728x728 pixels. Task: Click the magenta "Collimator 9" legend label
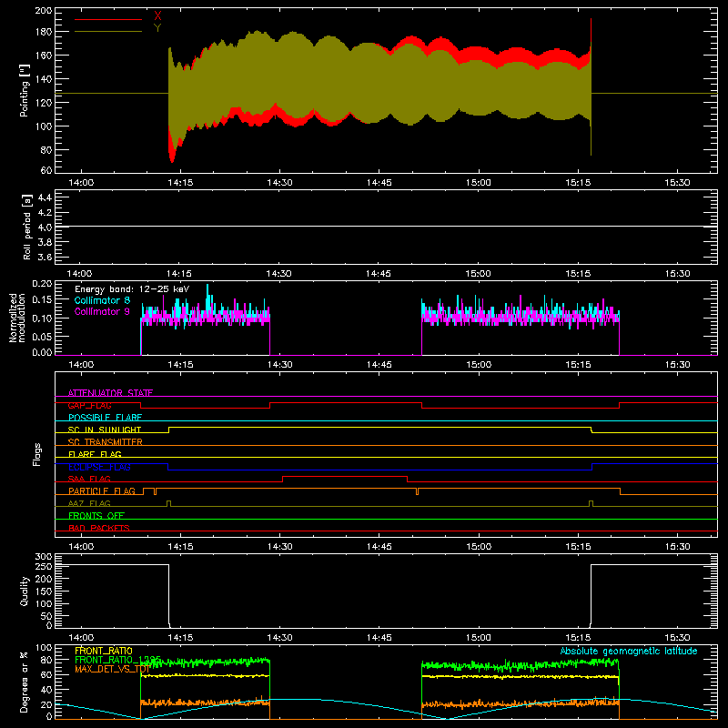[102, 311]
